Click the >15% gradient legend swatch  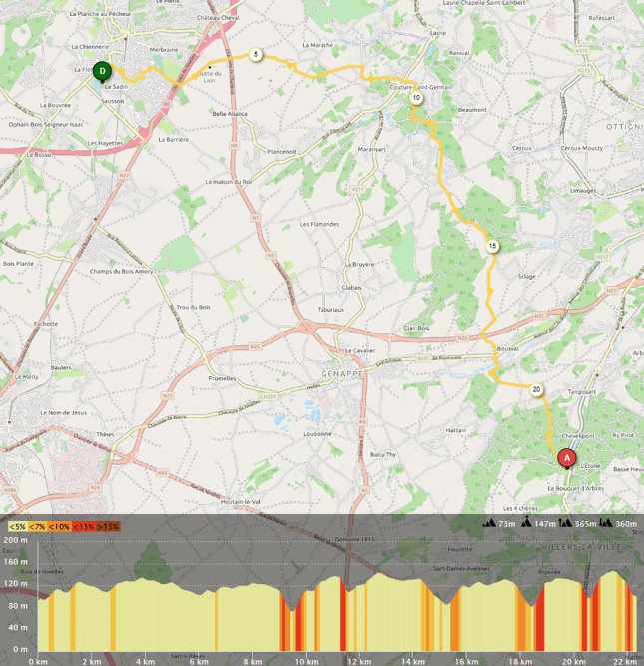pos(108,526)
